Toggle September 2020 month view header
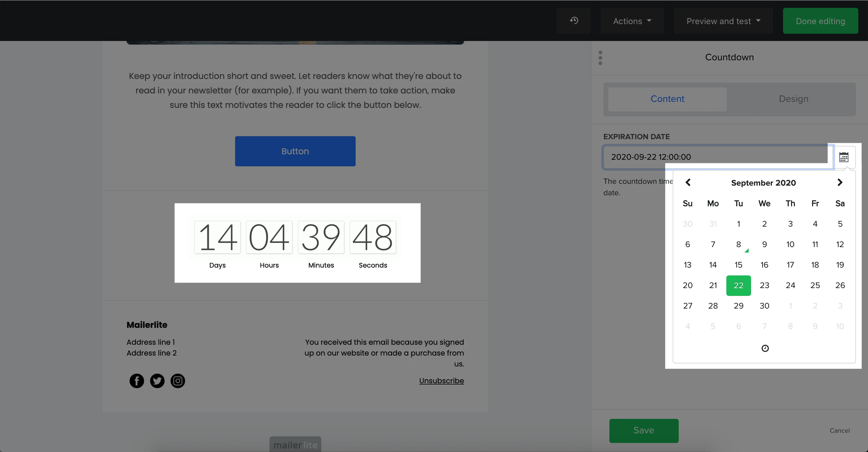 [x=763, y=183]
